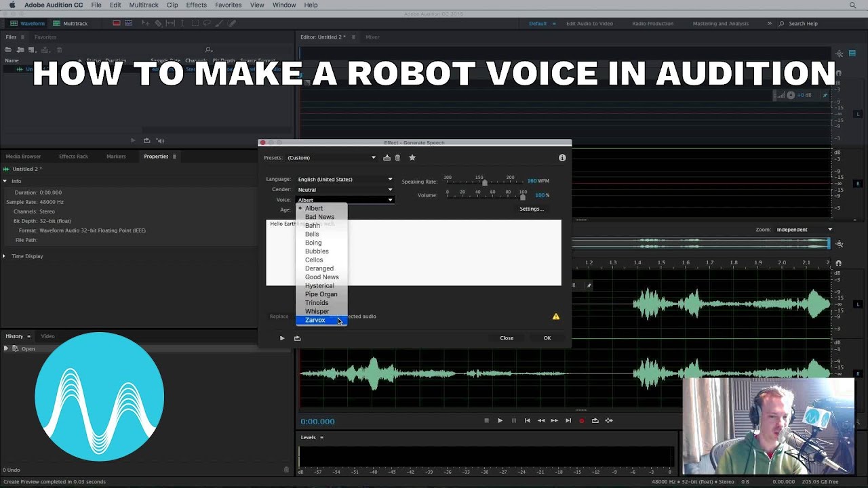The height and width of the screenshot is (488, 868).
Task: Move playhead to previous marker
Action: pyautogui.click(x=527, y=420)
